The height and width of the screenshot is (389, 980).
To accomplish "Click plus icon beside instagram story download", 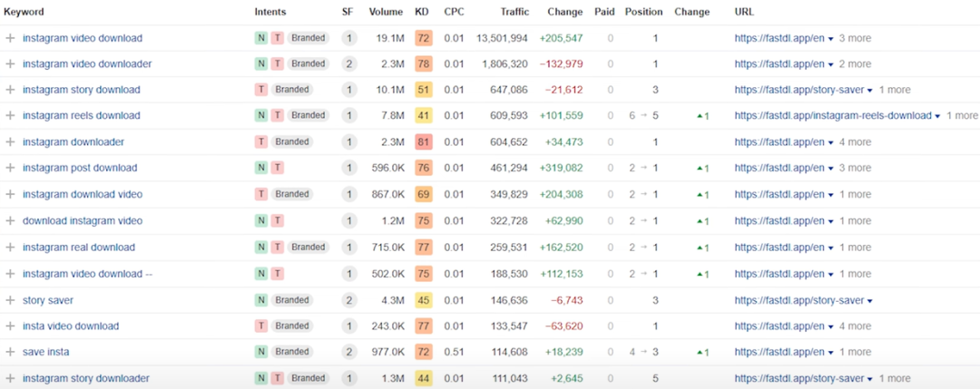I will click(x=9, y=90).
